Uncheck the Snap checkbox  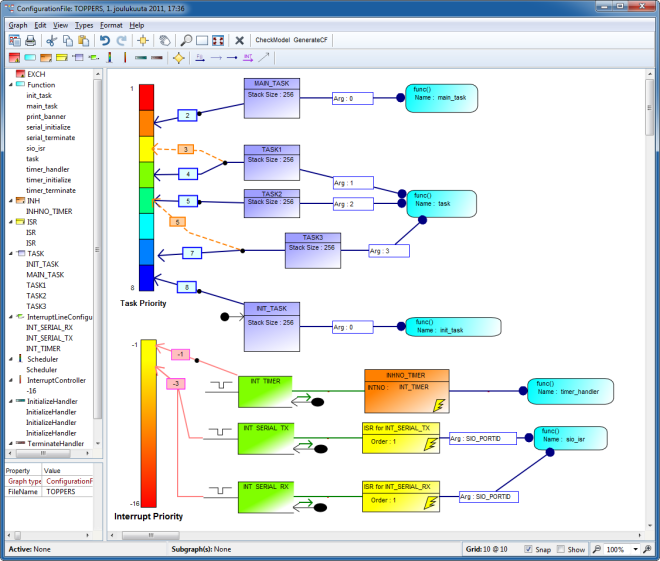(531, 549)
